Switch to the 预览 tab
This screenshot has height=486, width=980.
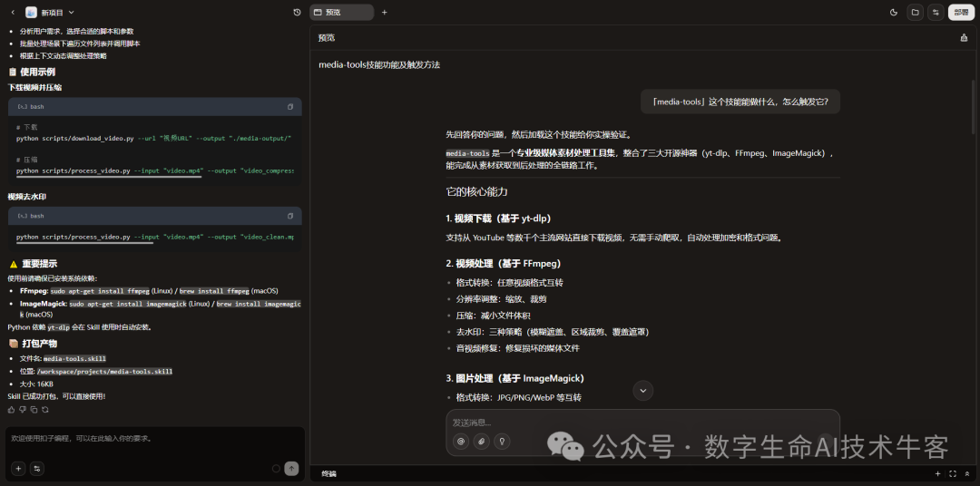pos(341,12)
